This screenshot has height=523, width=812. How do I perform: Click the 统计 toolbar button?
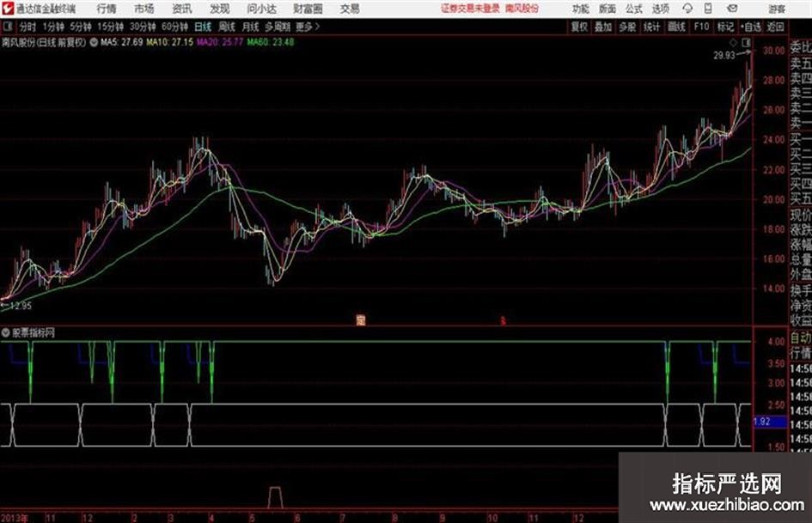(652, 27)
